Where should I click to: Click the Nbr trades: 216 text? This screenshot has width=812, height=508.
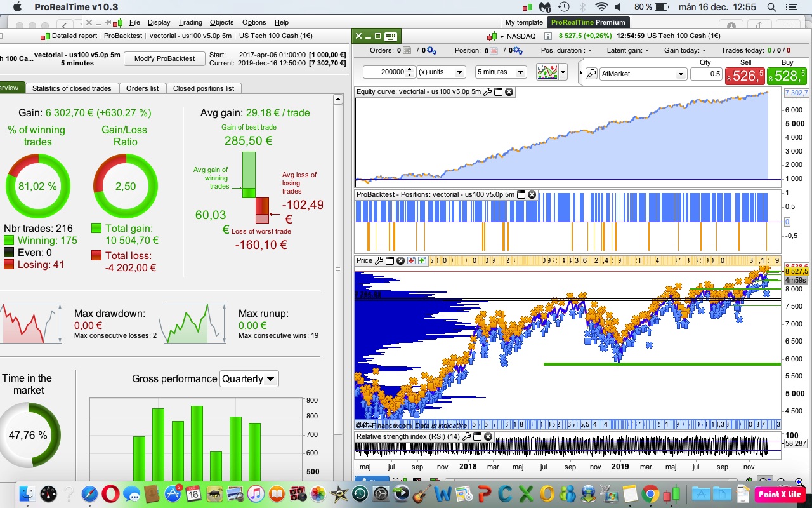(x=38, y=228)
